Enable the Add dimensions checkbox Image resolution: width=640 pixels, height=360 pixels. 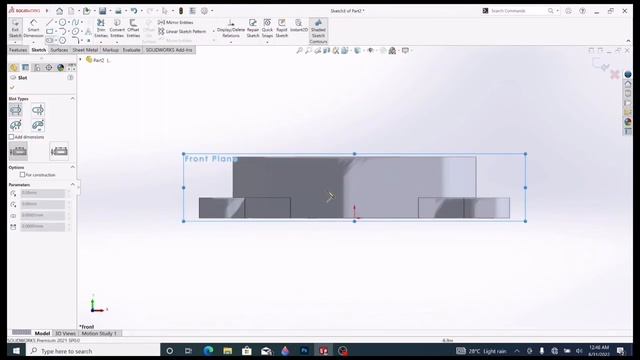[x=11, y=137]
